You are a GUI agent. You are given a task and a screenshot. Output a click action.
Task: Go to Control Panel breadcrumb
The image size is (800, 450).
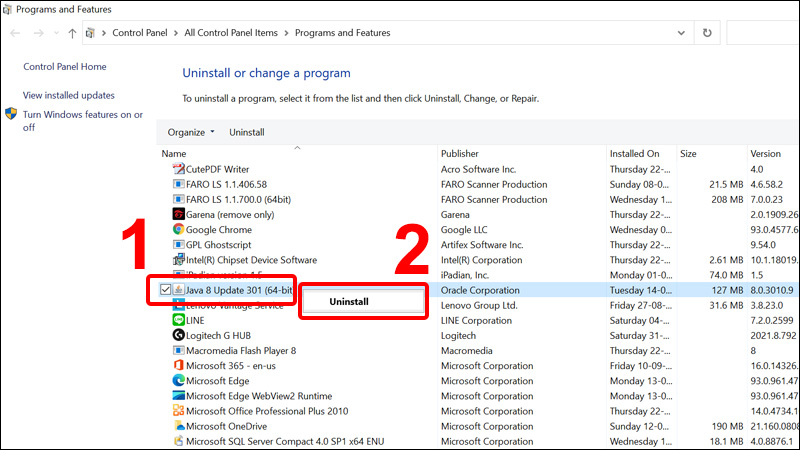[140, 33]
